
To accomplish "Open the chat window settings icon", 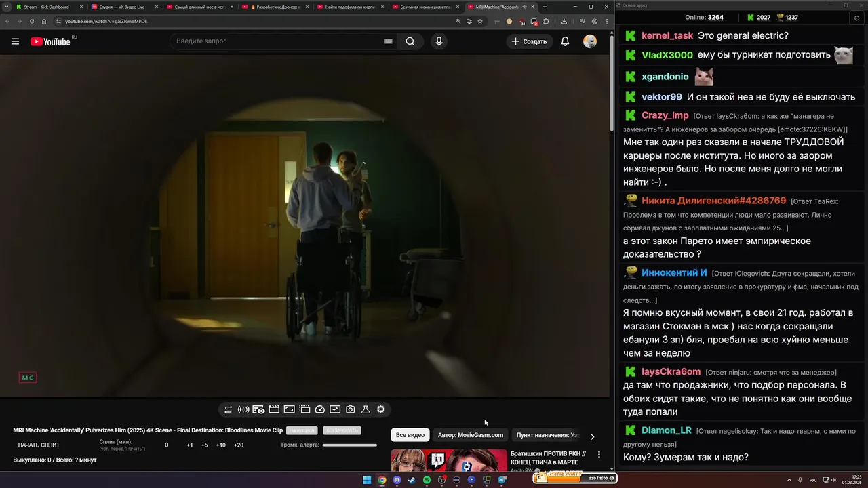I will tap(857, 18).
